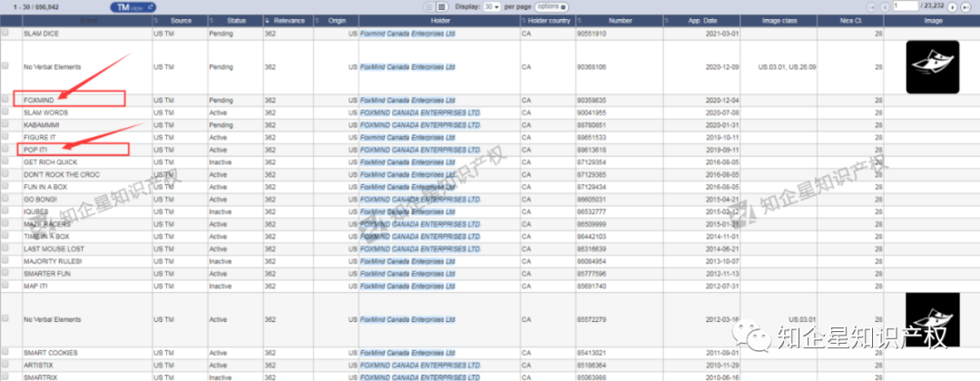This screenshot has width=980, height=381.
Task: Open the options button
Action: point(552,6)
